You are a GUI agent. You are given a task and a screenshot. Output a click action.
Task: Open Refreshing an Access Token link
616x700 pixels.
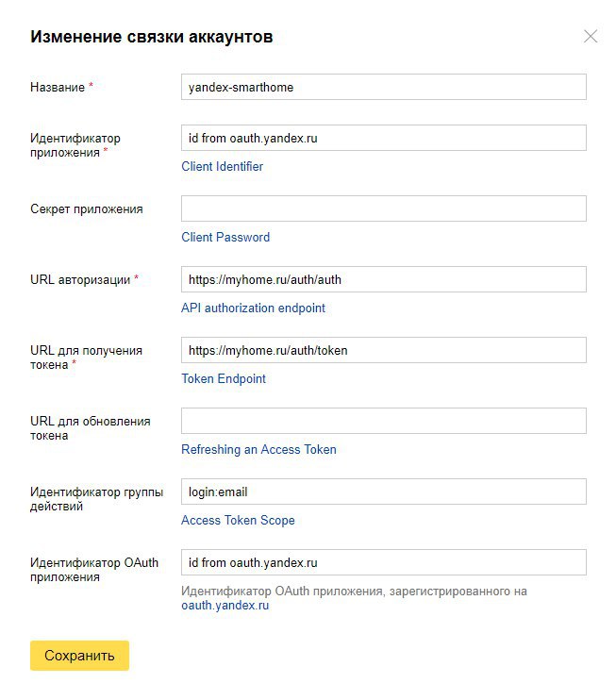258,450
